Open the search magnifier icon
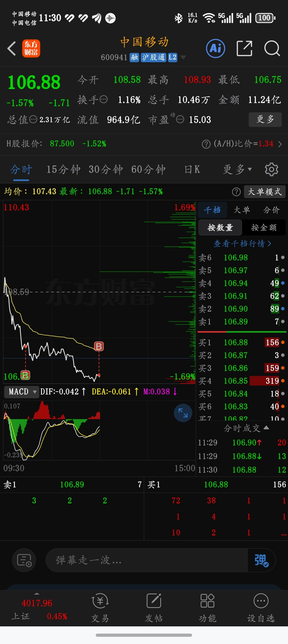This screenshot has height=644, width=288. [x=272, y=49]
